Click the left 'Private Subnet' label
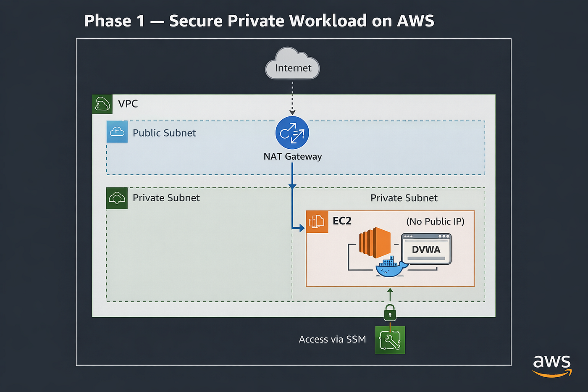Image resolution: width=588 pixels, height=392 pixels. [166, 198]
